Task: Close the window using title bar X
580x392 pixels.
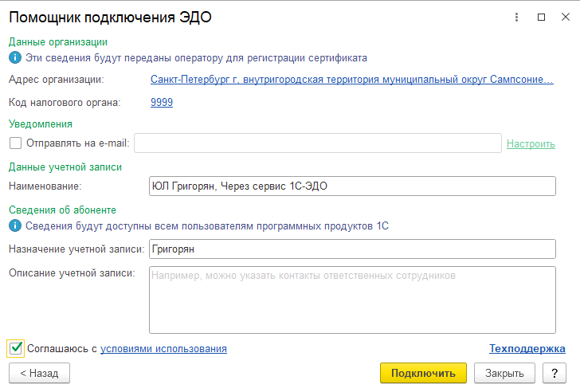Action: 564,17
